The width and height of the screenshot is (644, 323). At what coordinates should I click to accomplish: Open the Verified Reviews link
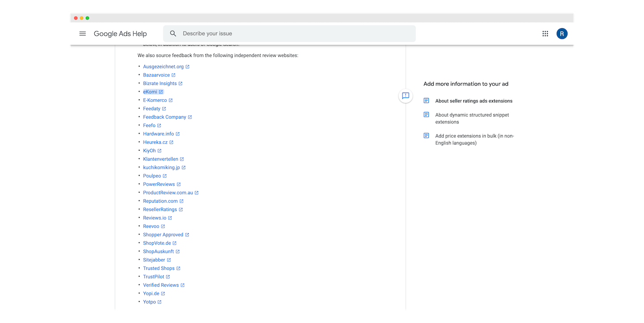161,285
